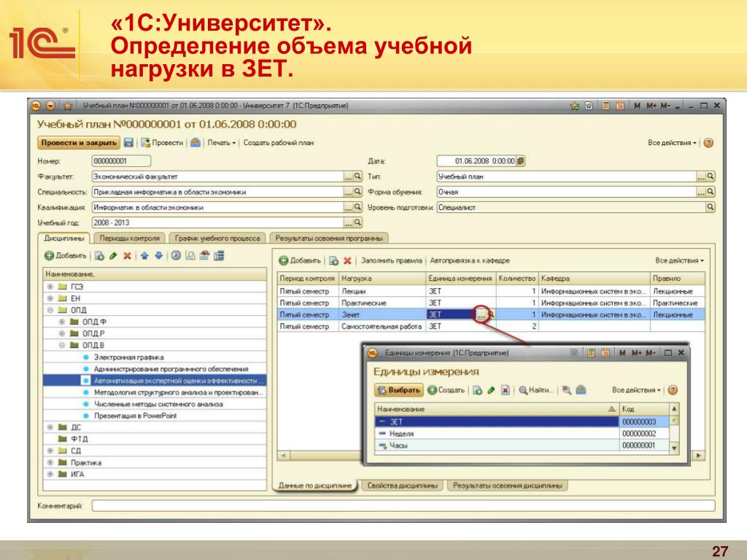This screenshot has height=560, width=747.
Task: Click the round clock icon in tree toolbar
Action: (176, 256)
